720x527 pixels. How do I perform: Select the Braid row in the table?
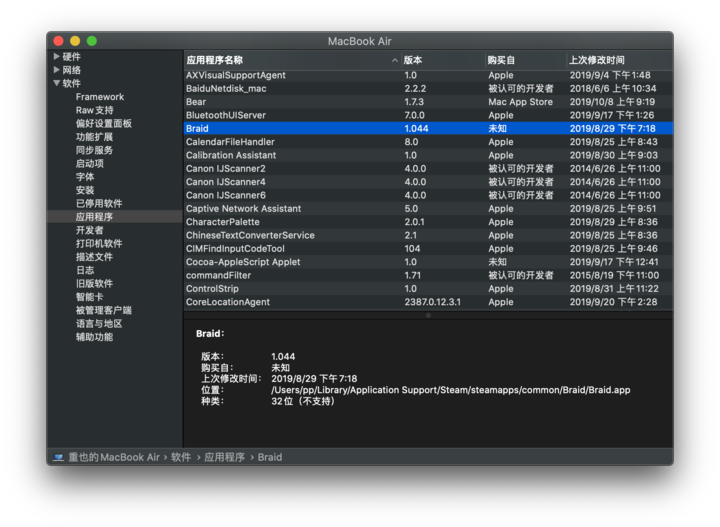[428, 129]
